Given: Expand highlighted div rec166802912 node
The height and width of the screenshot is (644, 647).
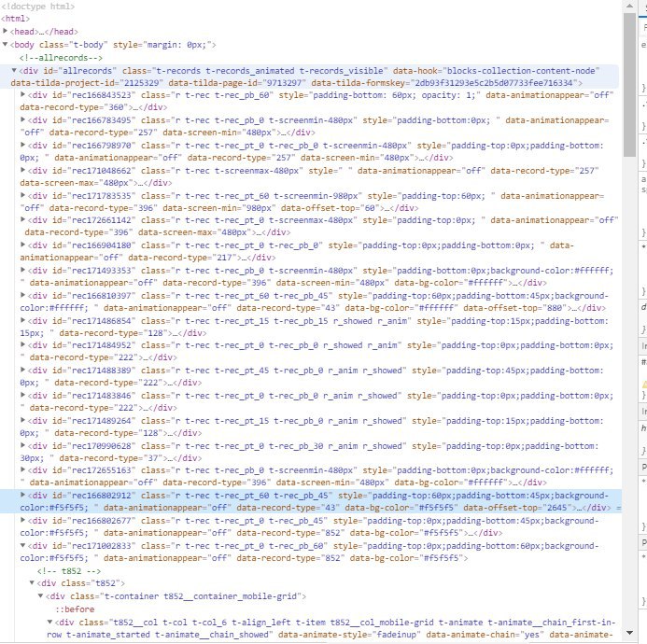Looking at the screenshot, I should (23, 495).
